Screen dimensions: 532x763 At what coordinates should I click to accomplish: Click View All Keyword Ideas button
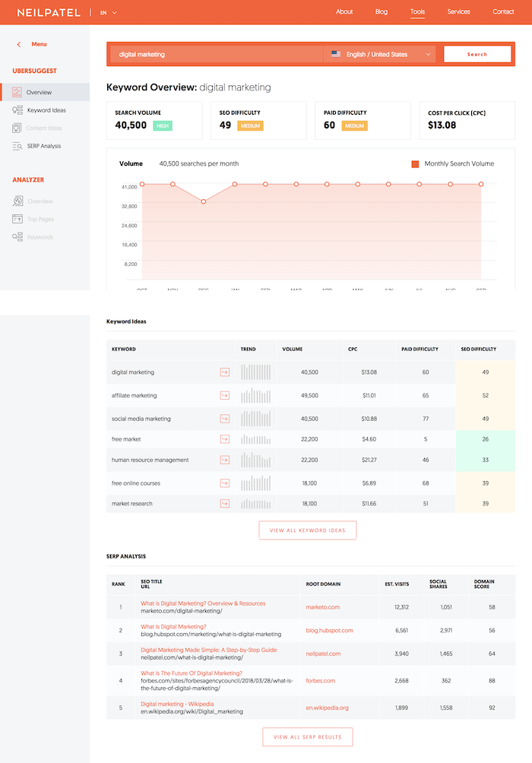308,530
